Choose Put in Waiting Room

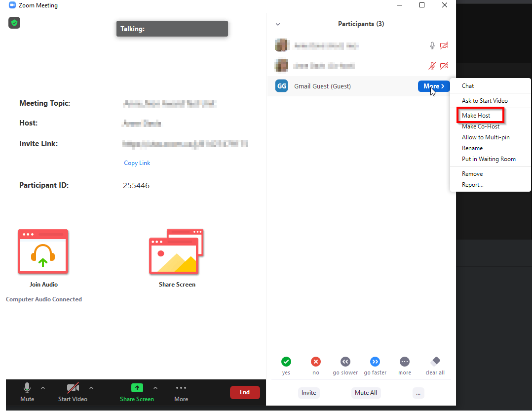[490, 159]
